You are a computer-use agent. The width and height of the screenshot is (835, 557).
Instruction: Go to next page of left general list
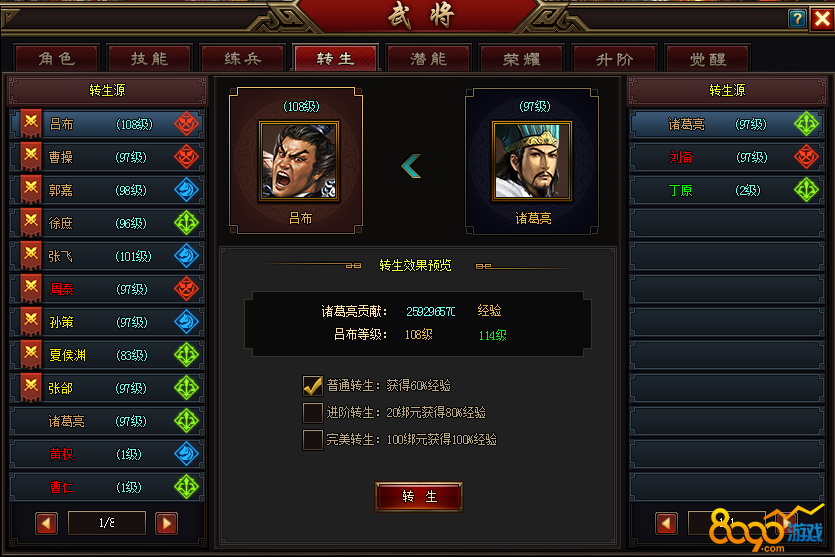(167, 523)
